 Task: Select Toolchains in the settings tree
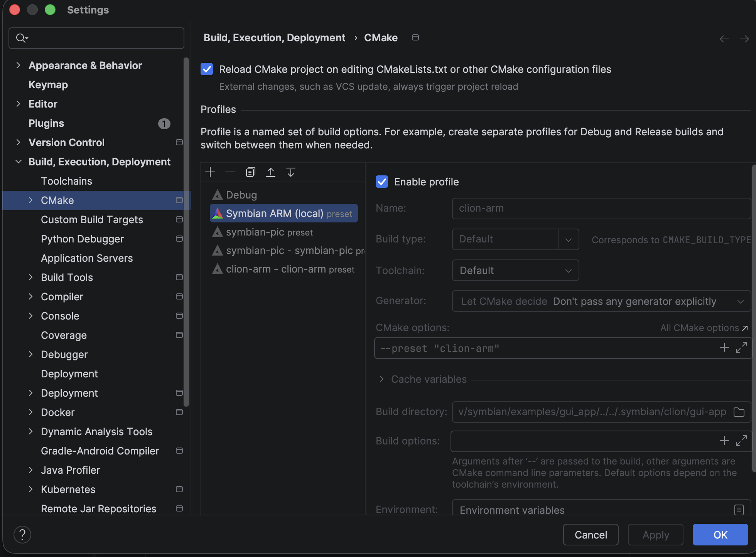tap(66, 181)
